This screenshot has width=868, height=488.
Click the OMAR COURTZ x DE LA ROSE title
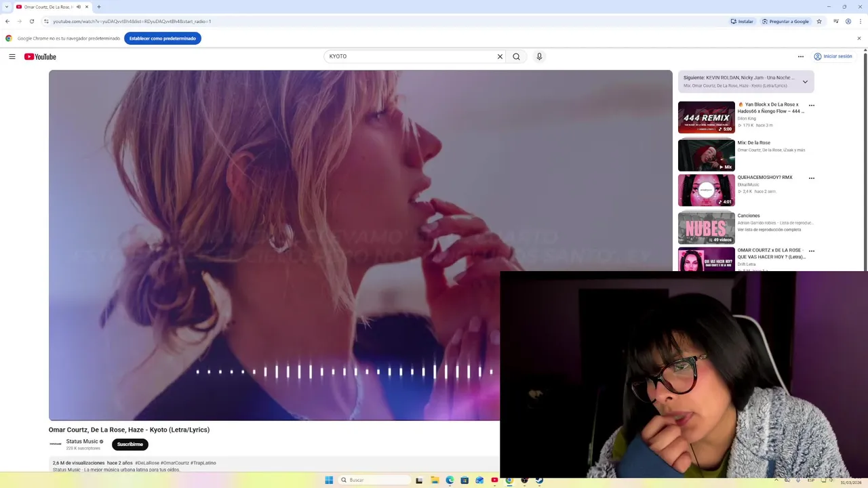click(x=772, y=253)
